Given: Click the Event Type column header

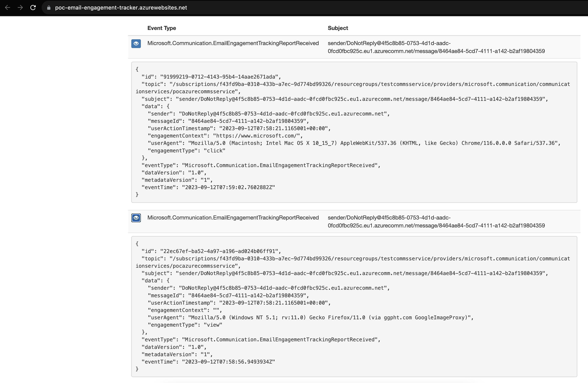Looking at the screenshot, I should click(161, 28).
